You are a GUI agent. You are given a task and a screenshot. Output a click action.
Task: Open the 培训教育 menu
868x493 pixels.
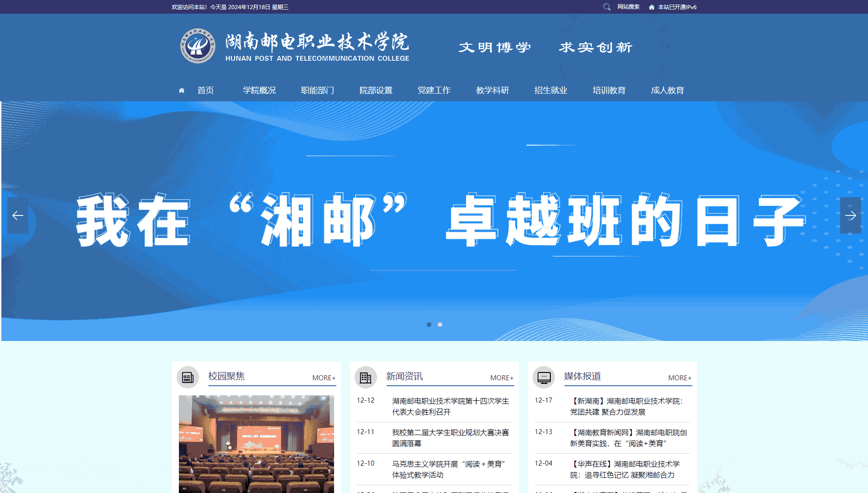point(609,90)
